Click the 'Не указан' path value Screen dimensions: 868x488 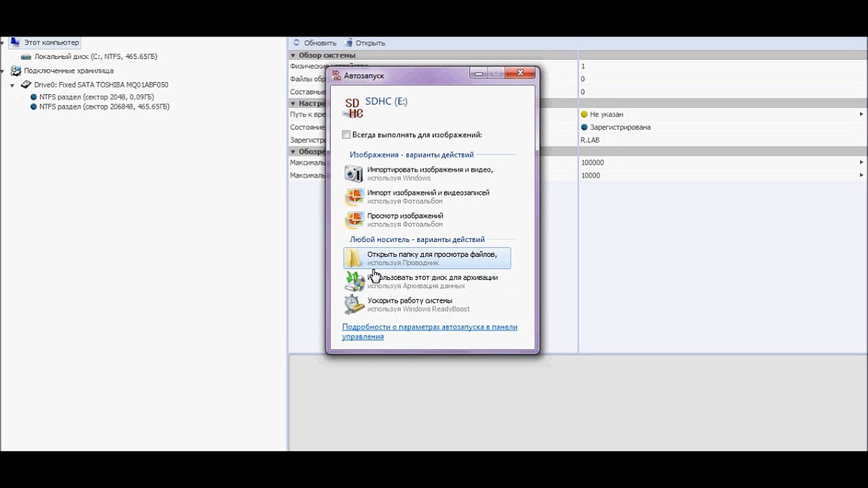[606, 115]
